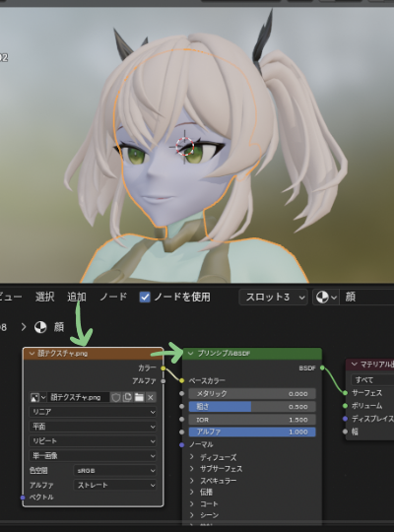Open the ノード menu
Screen dimensions: 394x532
tap(113, 298)
